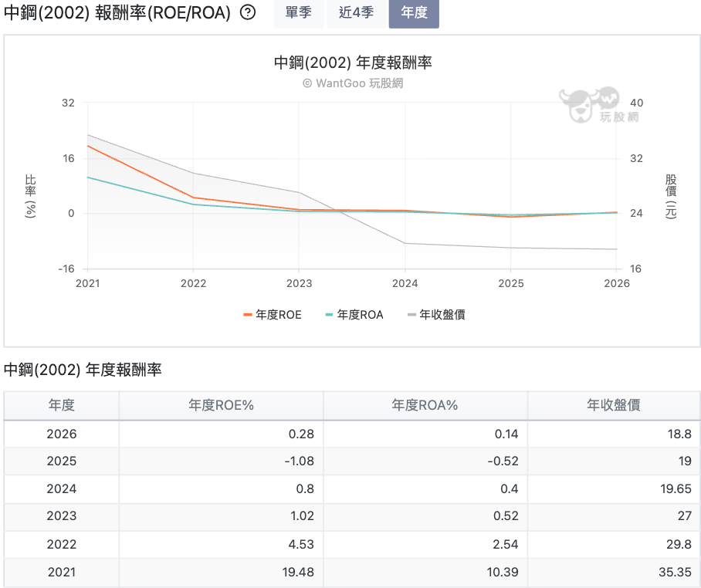
Task: Toggle 年收盤價 series in chart legend
Action: [436, 315]
